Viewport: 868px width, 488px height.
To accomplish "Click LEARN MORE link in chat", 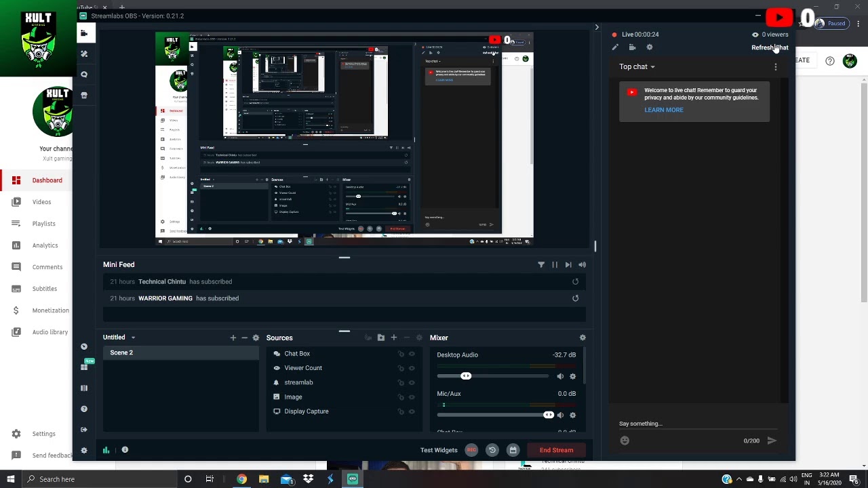I will pos(664,110).
